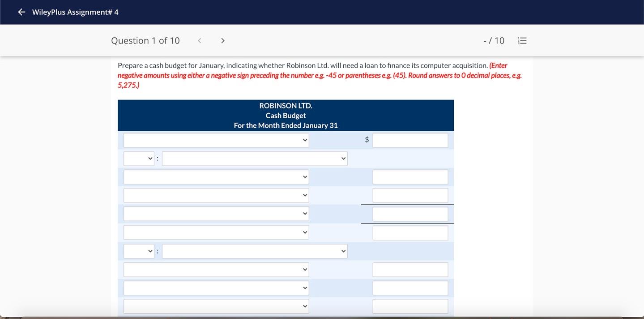The height and width of the screenshot is (319, 644).
Task: Open the third row account label dropdown
Action: [x=216, y=176]
